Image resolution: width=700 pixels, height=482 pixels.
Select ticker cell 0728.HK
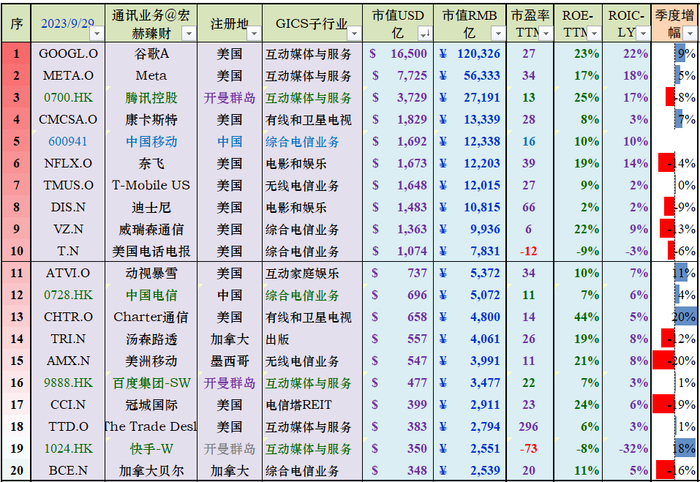[68, 295]
